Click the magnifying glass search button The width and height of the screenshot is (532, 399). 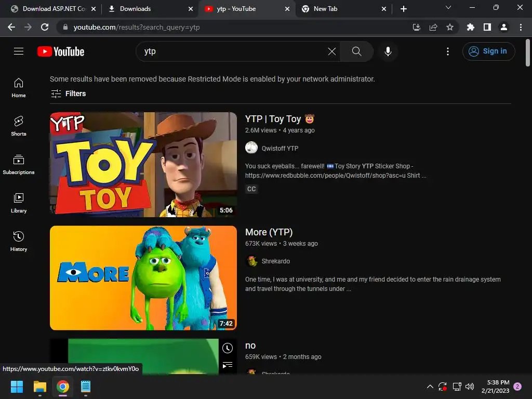click(x=356, y=51)
